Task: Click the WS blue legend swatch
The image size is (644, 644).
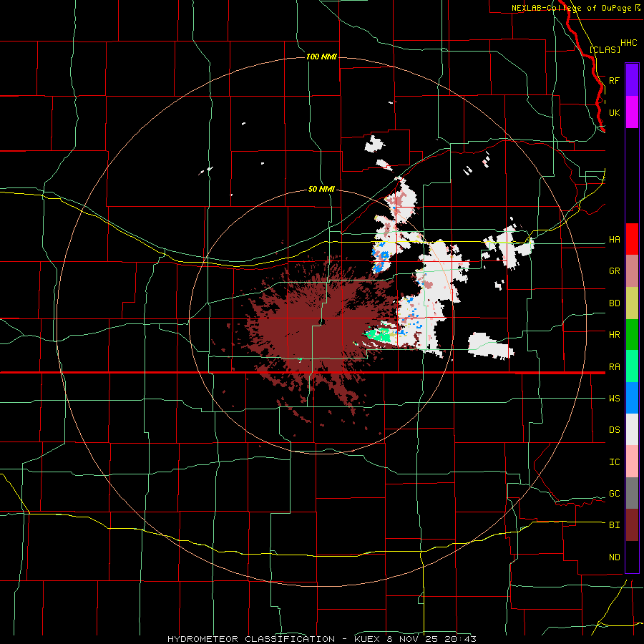Action: coord(632,398)
